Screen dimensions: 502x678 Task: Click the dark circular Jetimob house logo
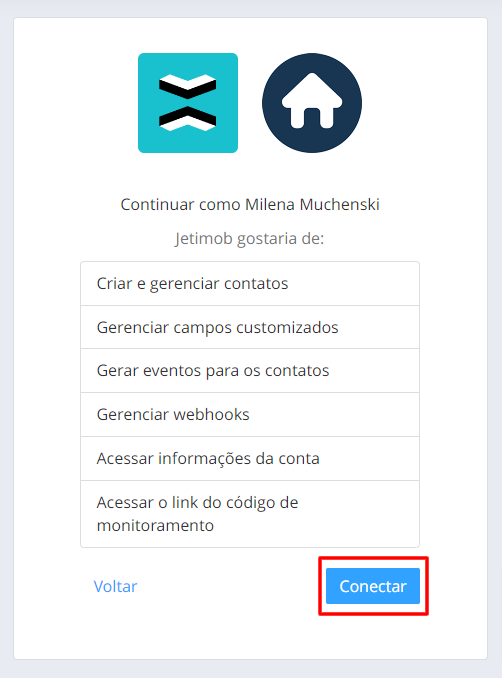coord(312,103)
